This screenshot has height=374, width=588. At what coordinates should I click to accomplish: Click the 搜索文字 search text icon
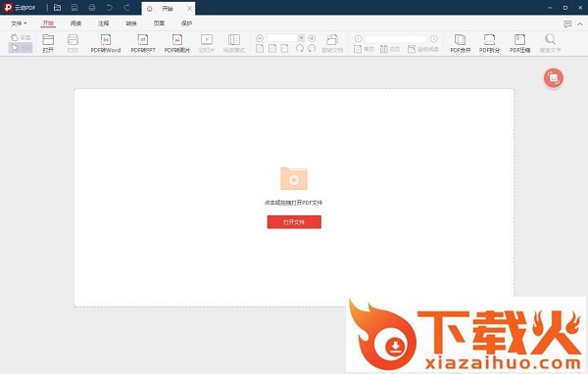[x=550, y=43]
